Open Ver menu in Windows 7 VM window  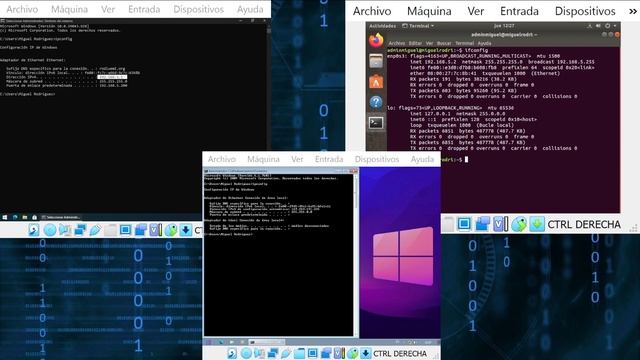(x=297, y=159)
